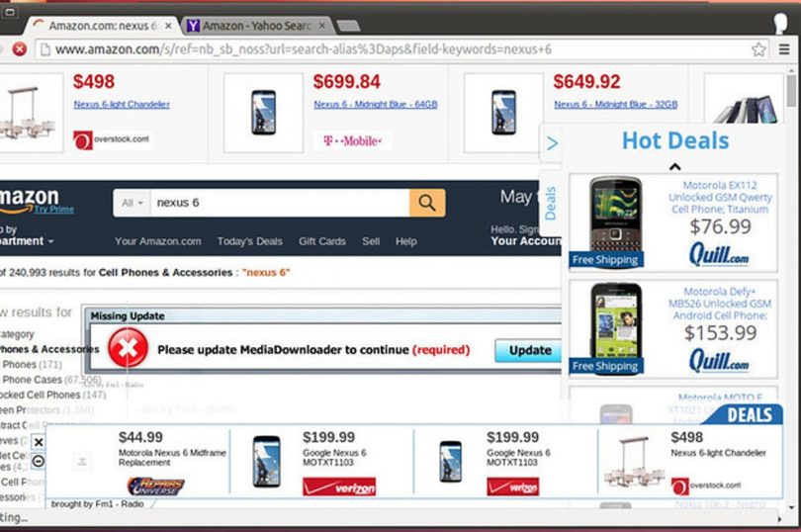801x532 pixels.
Task: Open the Chrome hamburger menu
Action: 784,49
